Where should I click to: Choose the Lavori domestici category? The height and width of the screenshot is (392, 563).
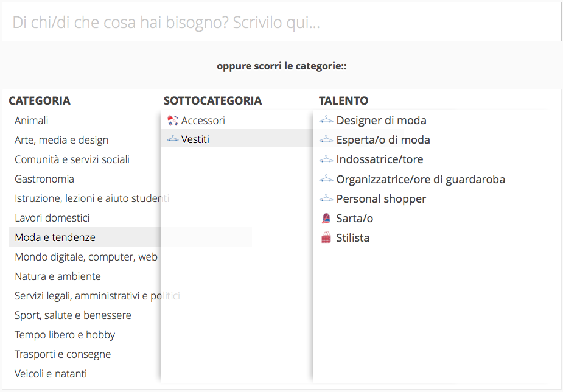pyautogui.click(x=52, y=218)
